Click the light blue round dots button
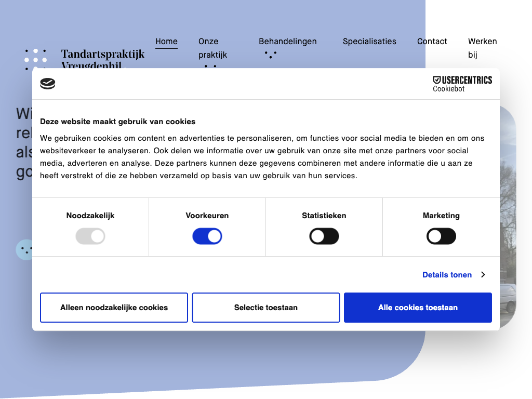The height and width of the screenshot is (399, 532). 24,250
